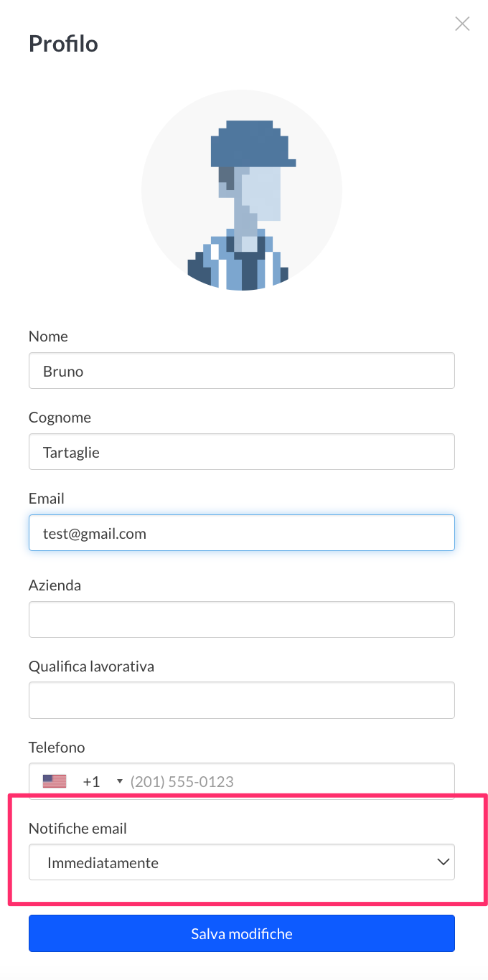Open the Immediatamente notification select box

(x=242, y=862)
